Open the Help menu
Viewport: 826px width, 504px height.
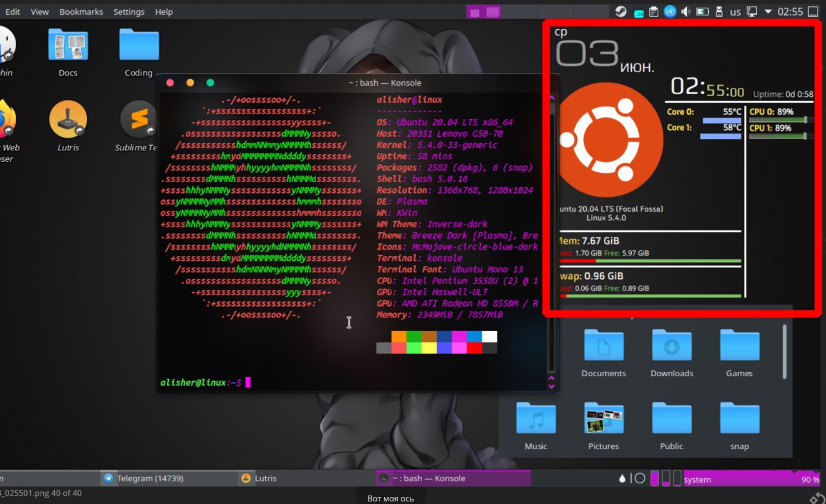164,12
